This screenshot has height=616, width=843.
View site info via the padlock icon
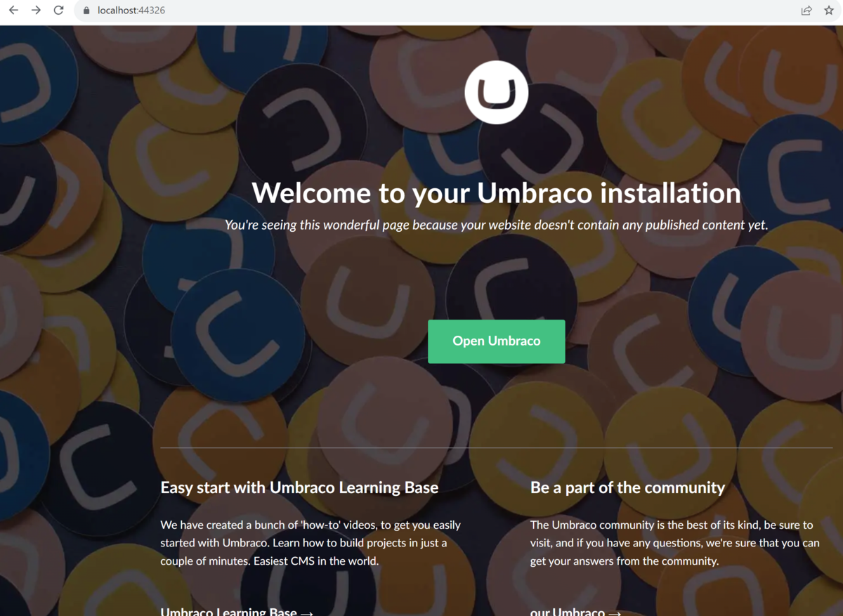pyautogui.click(x=86, y=11)
